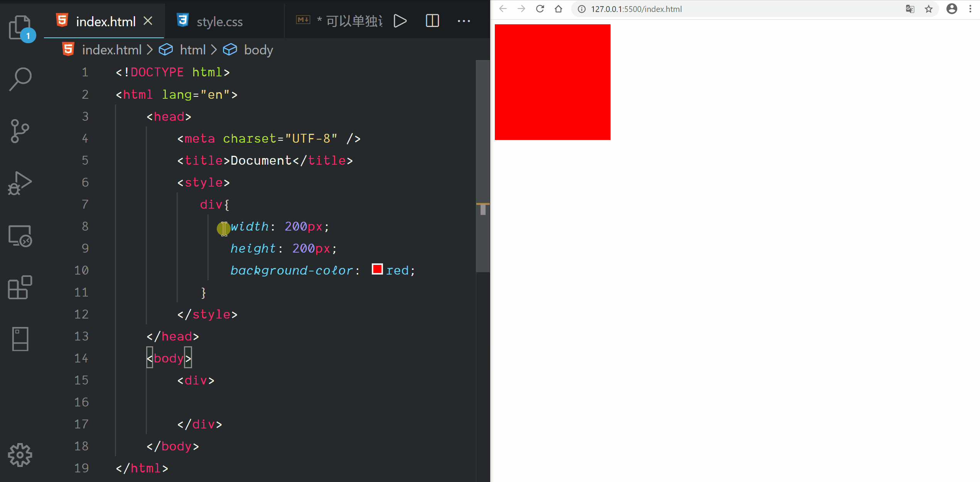
Task: Click 'background-color' property on line 10
Action: point(292,270)
